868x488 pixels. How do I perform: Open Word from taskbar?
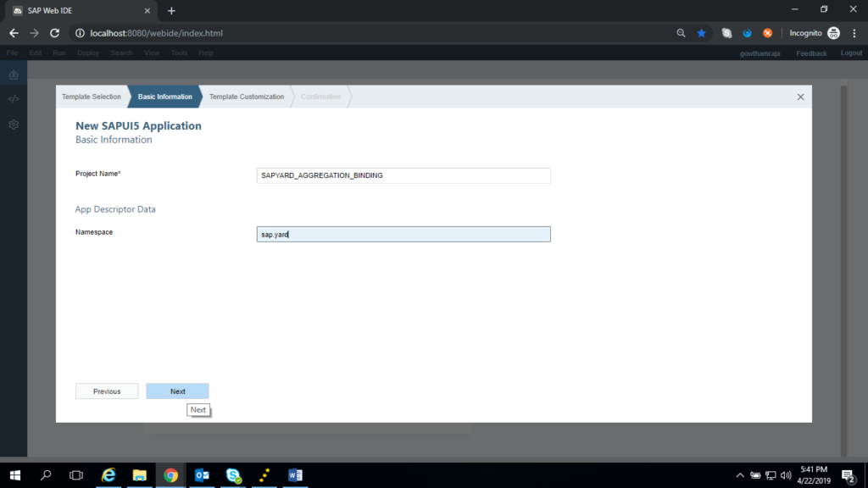pyautogui.click(x=295, y=475)
